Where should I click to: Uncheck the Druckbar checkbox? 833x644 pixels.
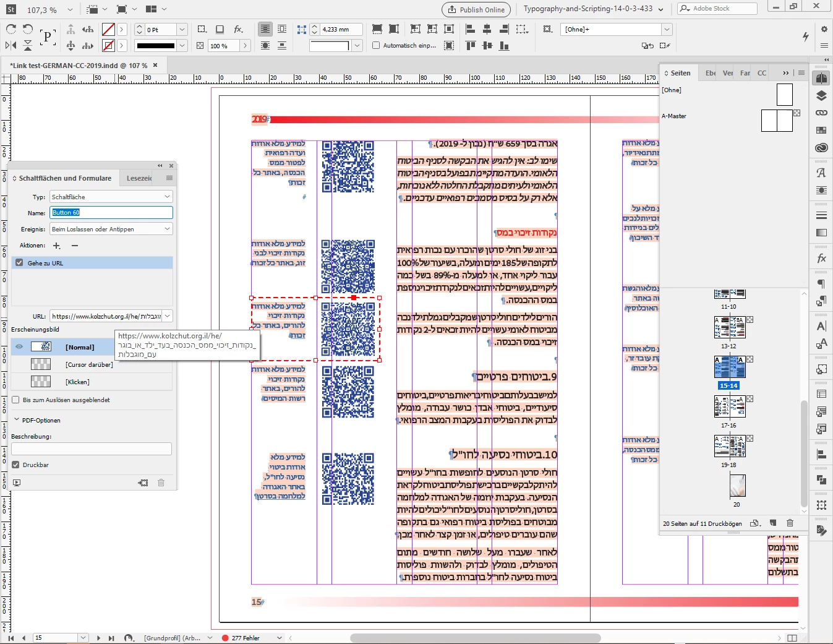pyautogui.click(x=15, y=465)
